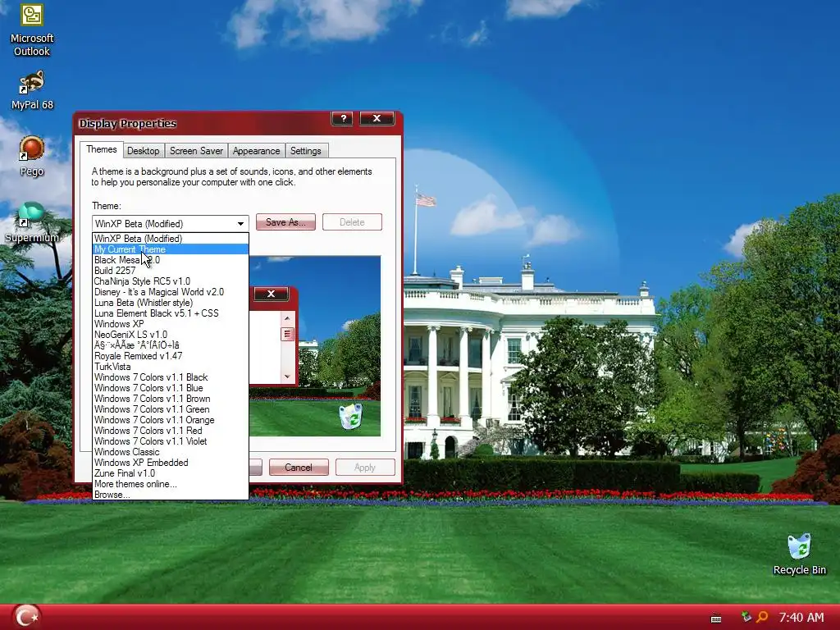Viewport: 840px width, 630px height.
Task: Choose Windows 7 Colors v1.1 Orange
Action: 171,420
